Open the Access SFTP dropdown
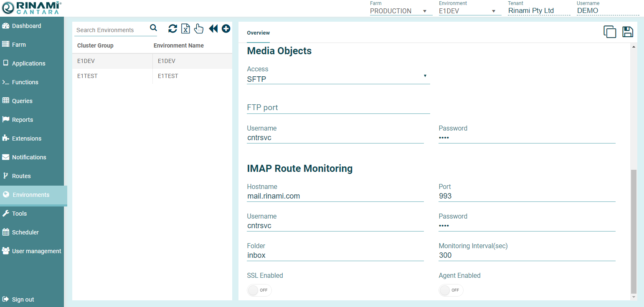This screenshot has height=307, width=644. (x=338, y=78)
